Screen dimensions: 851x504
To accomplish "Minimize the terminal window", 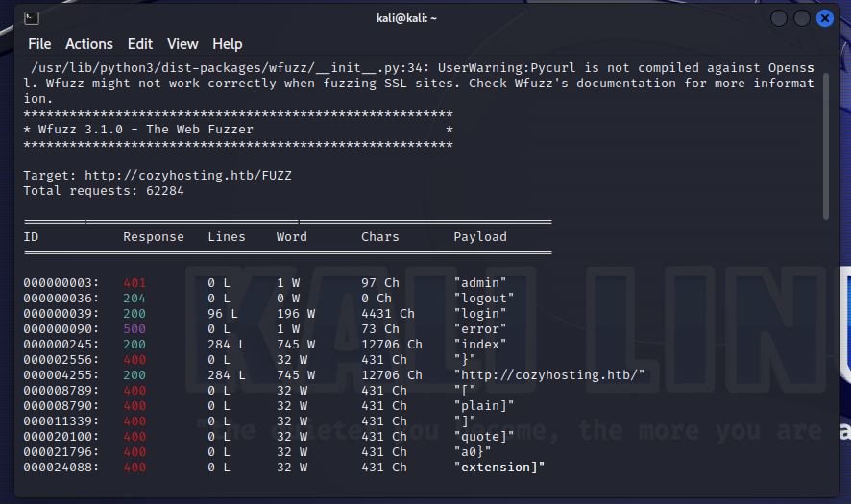I will [779, 18].
